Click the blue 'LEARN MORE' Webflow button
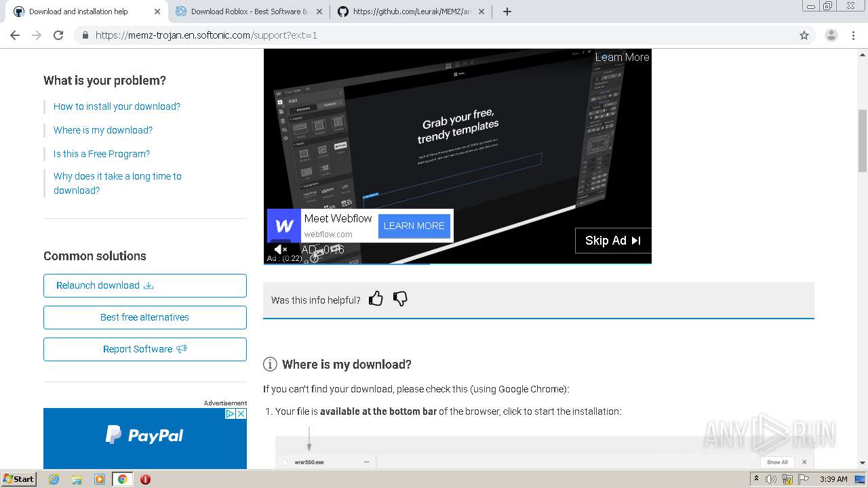Screen dimensions: 868x488 point(414,226)
